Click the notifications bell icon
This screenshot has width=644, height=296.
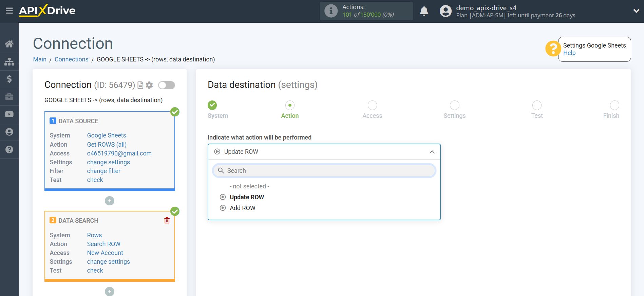424,11
